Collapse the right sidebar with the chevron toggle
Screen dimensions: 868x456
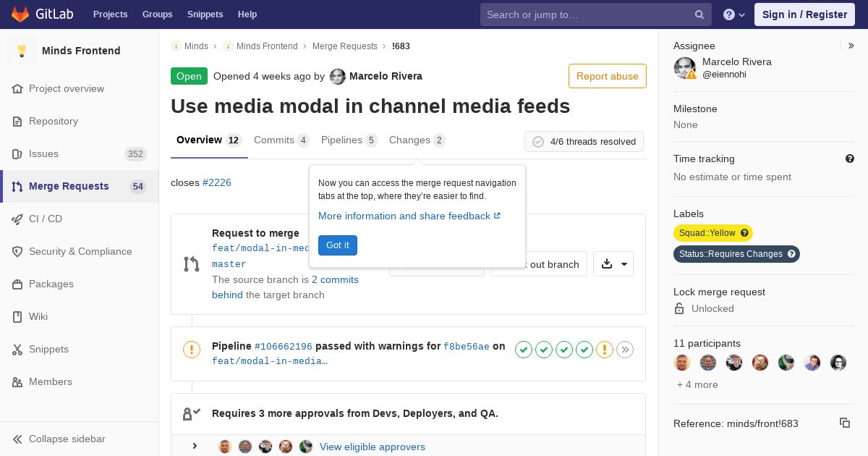pyautogui.click(x=851, y=46)
